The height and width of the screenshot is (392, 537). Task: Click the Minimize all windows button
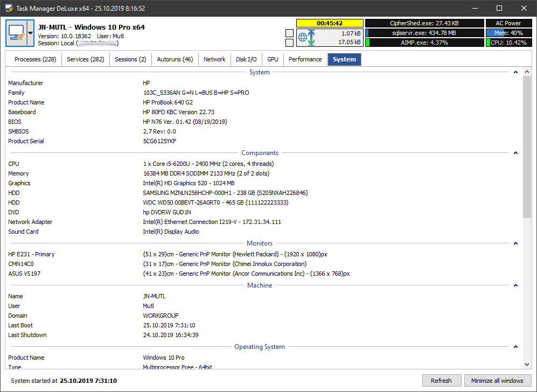[x=497, y=380]
